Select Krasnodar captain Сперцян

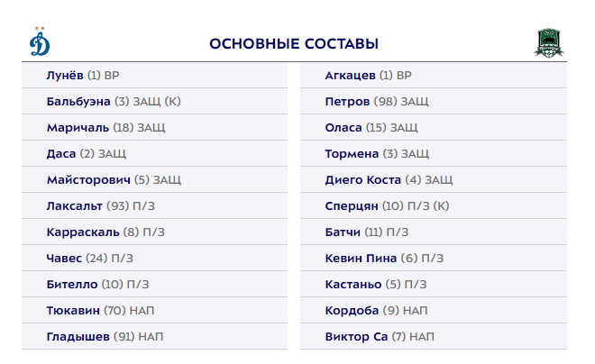pos(352,206)
